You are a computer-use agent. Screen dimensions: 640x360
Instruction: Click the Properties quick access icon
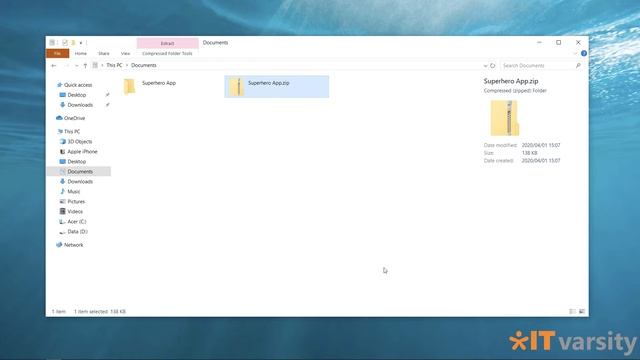tap(64, 42)
